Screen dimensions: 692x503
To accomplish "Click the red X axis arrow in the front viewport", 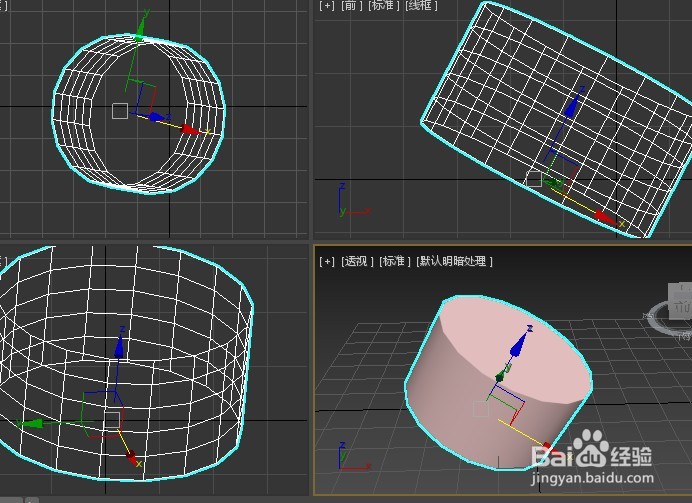I will 605,216.
